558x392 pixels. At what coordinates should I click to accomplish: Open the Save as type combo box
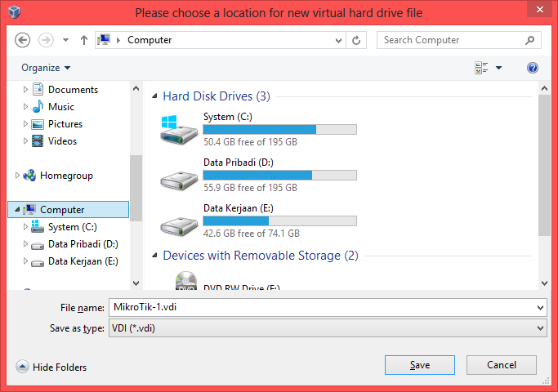pos(328,328)
